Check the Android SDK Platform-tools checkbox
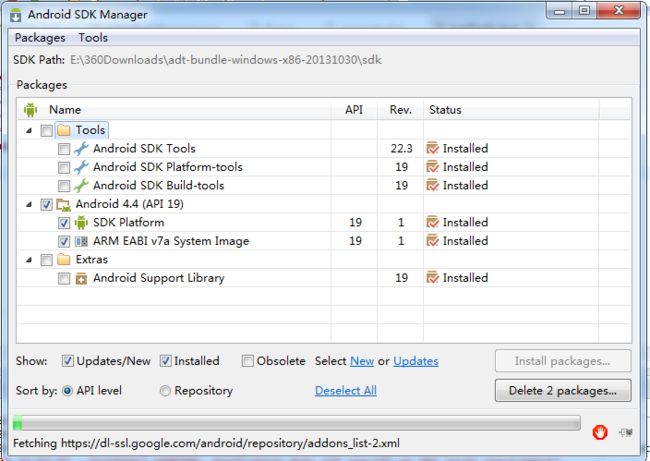This screenshot has height=461, width=650. pyautogui.click(x=64, y=167)
